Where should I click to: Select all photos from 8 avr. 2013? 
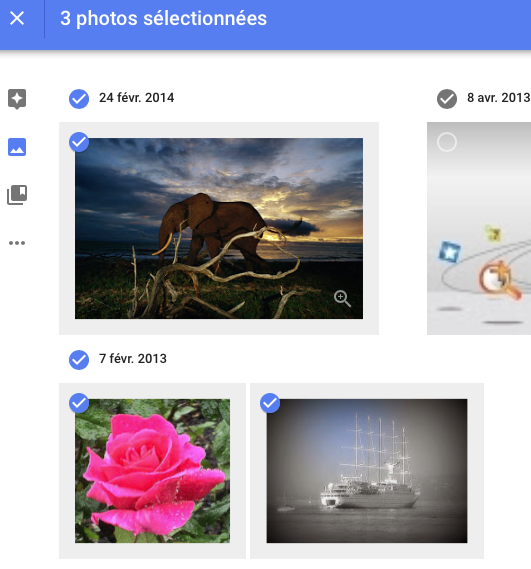point(447,99)
